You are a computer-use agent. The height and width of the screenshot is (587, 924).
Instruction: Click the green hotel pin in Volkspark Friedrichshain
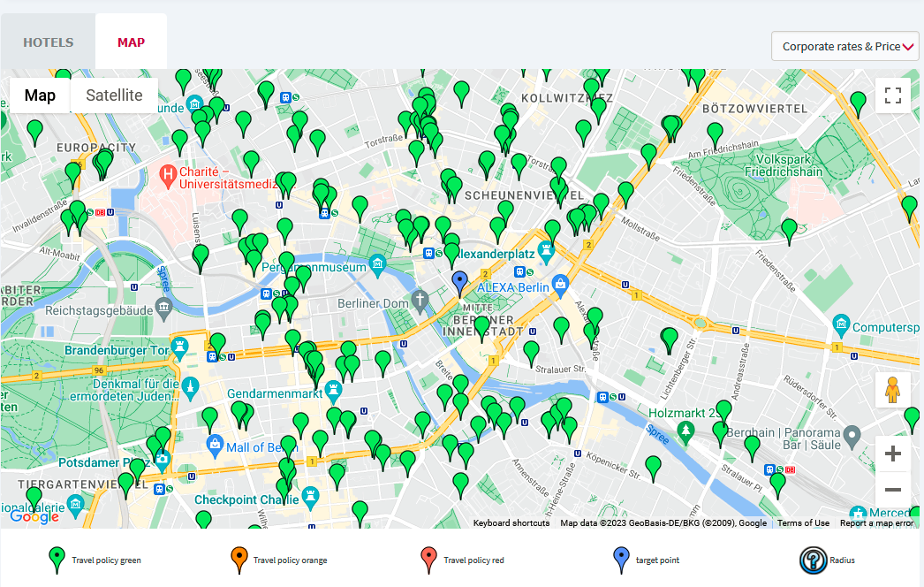click(789, 232)
